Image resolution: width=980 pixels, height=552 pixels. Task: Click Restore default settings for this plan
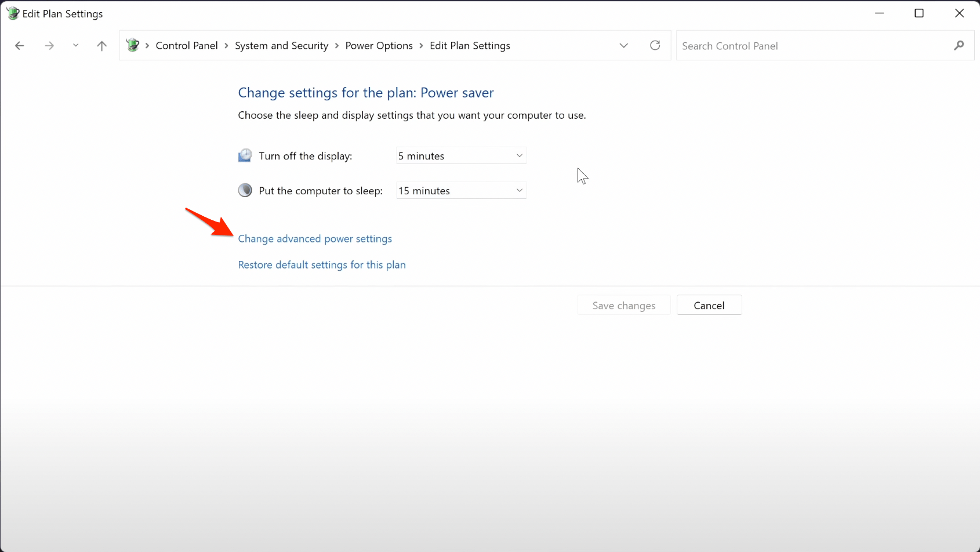click(322, 265)
